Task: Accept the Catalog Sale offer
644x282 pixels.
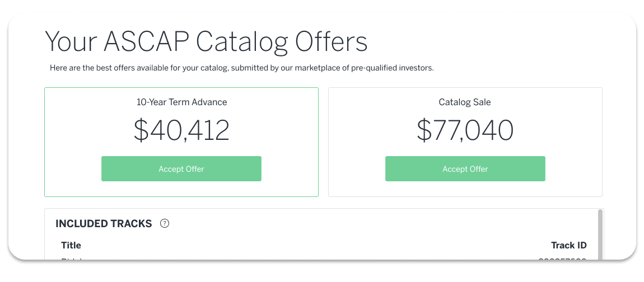Action: coord(465,169)
